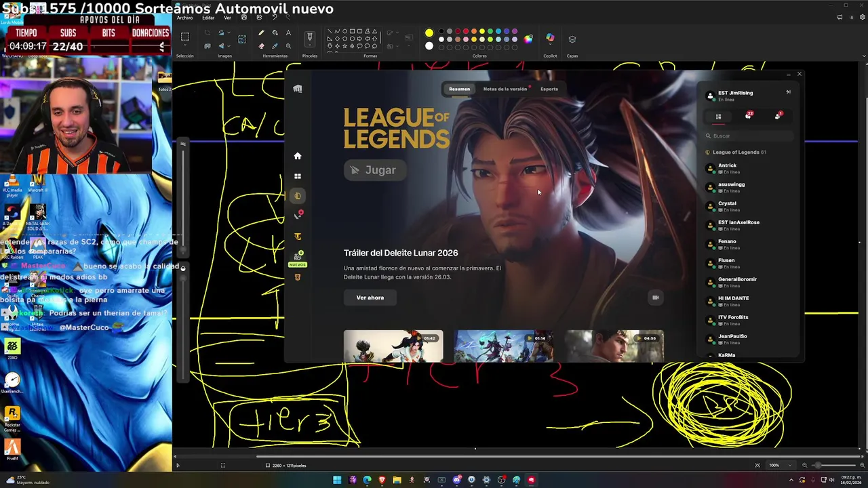Select the League of Legends sidebar icon
This screenshot has height=488, width=868.
(x=297, y=196)
